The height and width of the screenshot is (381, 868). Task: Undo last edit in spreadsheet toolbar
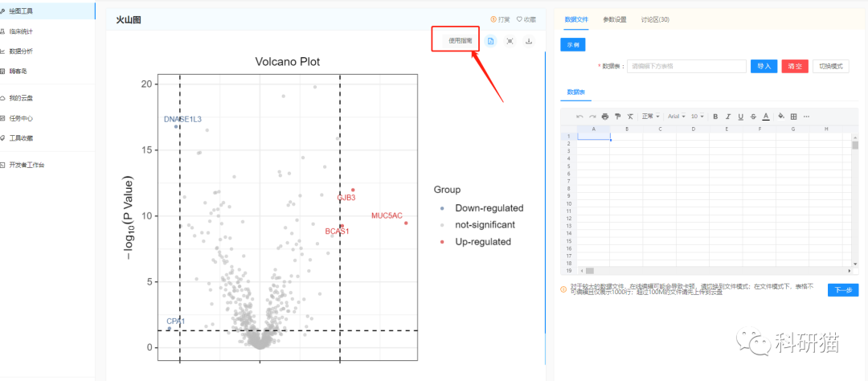click(x=579, y=117)
